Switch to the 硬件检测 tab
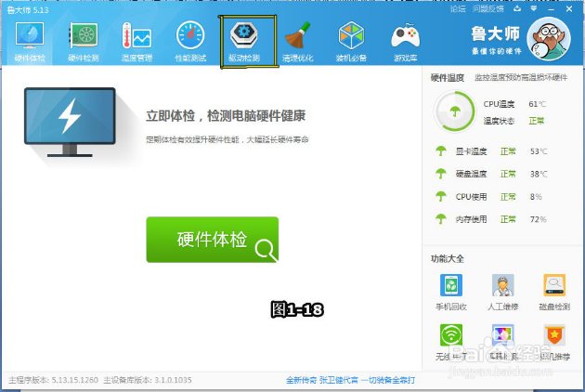The image size is (585, 392). (84, 42)
